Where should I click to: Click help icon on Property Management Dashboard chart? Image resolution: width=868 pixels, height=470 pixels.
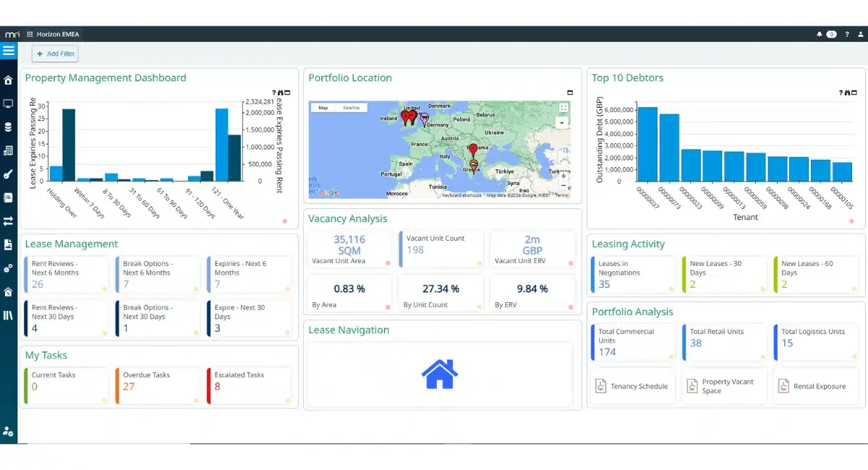(x=274, y=93)
